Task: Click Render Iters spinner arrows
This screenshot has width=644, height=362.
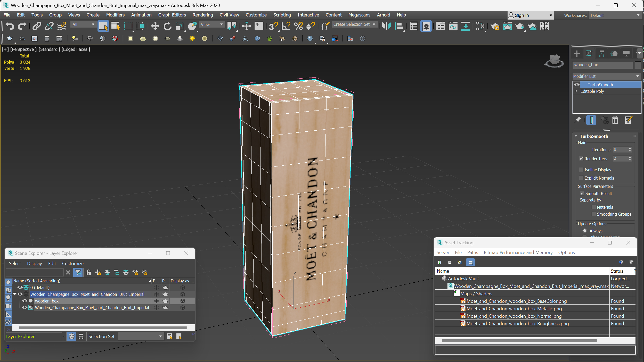Action: click(x=630, y=158)
